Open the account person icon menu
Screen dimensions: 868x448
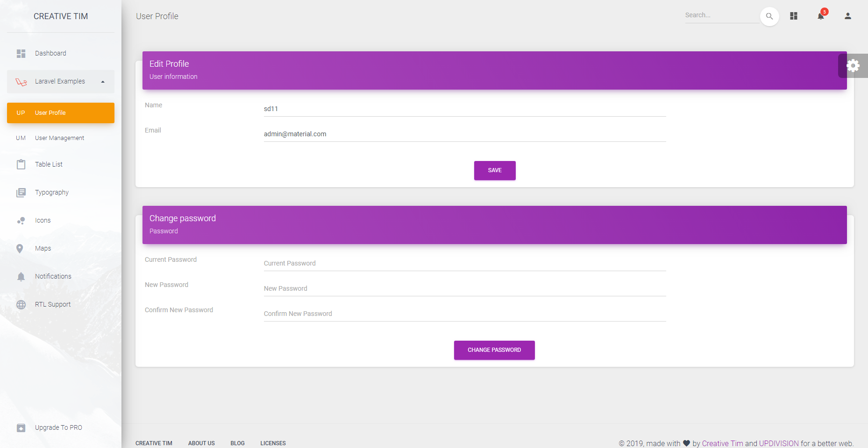click(848, 16)
